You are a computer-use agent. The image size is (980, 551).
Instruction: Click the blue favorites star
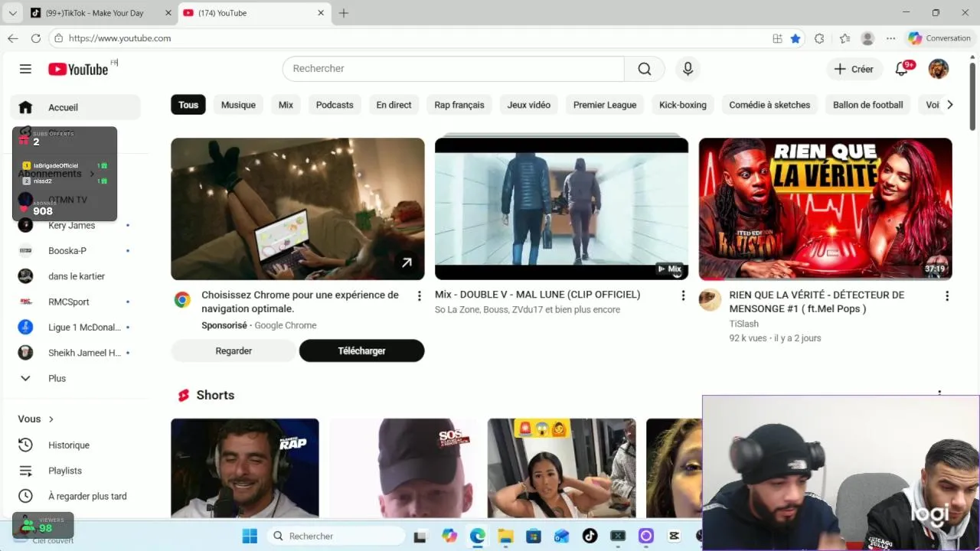(795, 38)
